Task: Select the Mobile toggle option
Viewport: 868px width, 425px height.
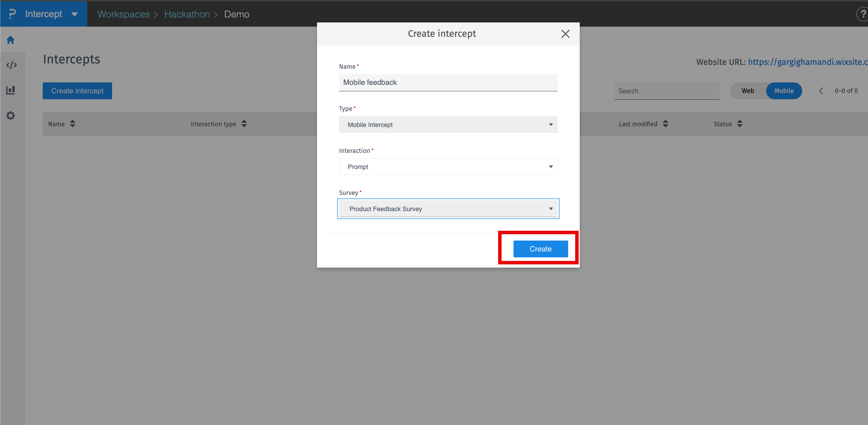Action: (784, 91)
